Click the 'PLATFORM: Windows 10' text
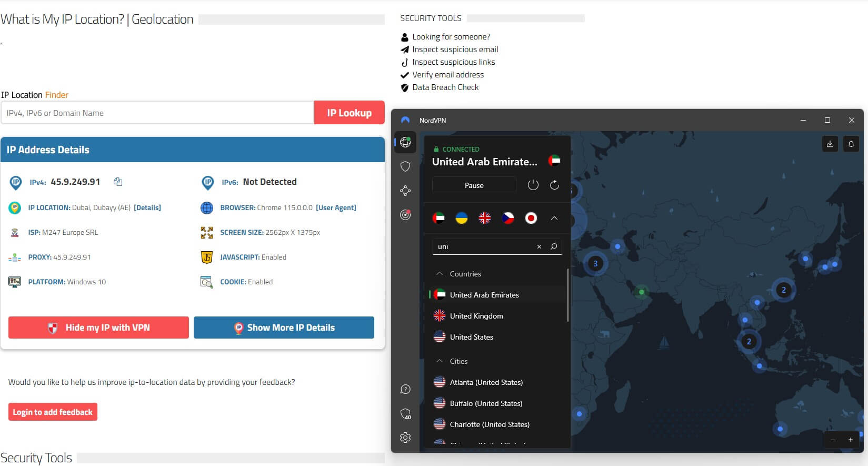Screen dimensions: 868x466 coord(67,282)
